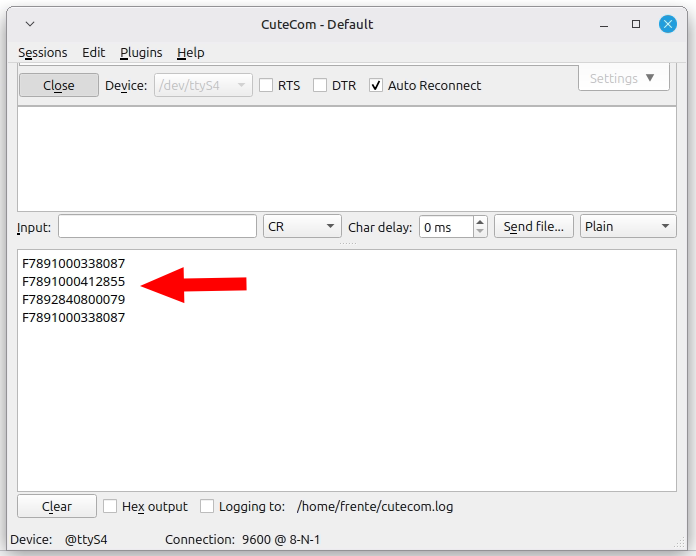Open the Plain protocol dropdown
Viewport: 696px width, 556px height.
628,226
